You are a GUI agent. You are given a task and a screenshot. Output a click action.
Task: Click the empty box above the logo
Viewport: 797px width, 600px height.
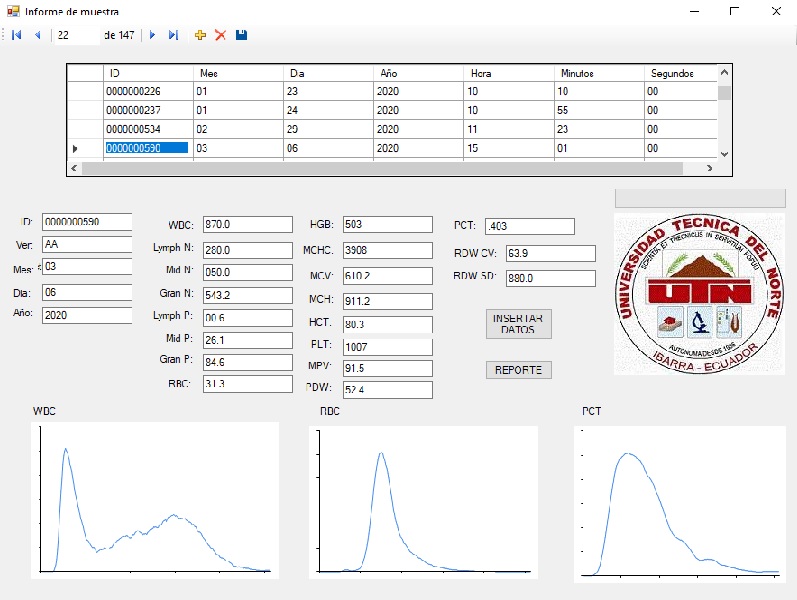click(700, 198)
